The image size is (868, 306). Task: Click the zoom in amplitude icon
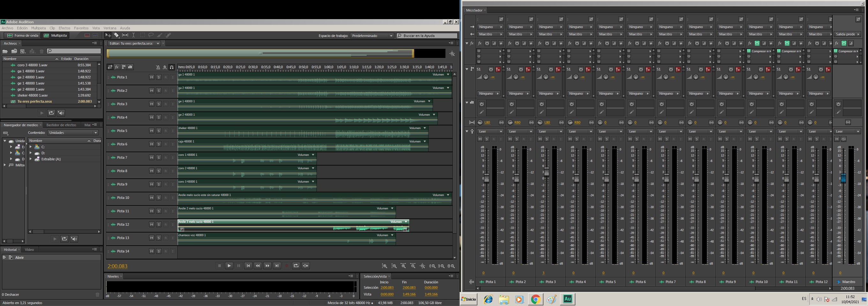385,266
